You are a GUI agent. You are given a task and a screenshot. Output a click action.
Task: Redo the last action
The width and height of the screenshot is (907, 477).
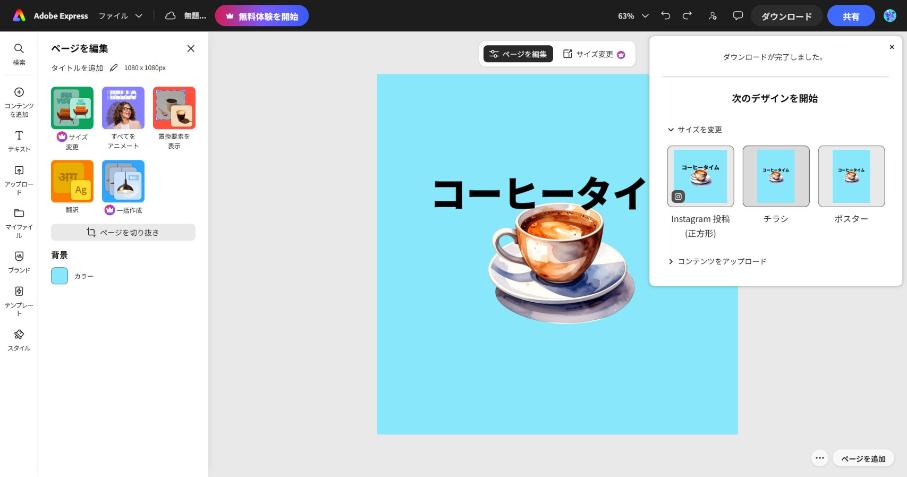pyautogui.click(x=687, y=16)
